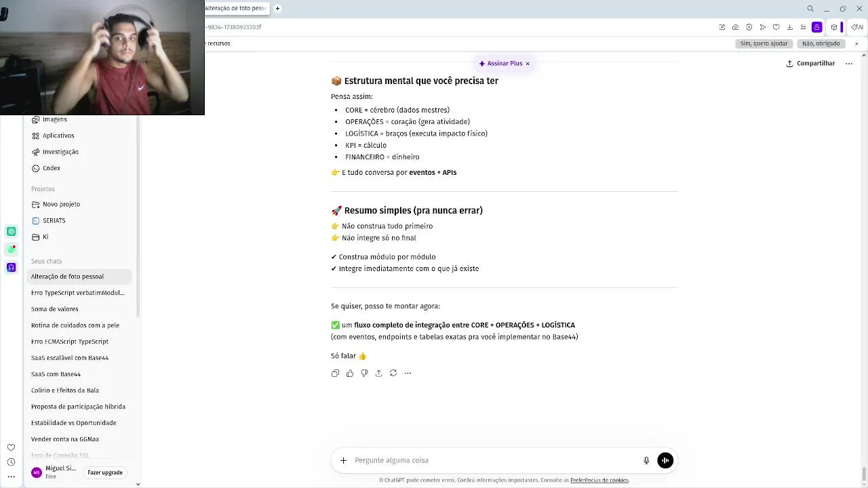Open ChatGPT shortcut in browser sidebar
Image resolution: width=868 pixels, height=488 pixels.
[12, 231]
